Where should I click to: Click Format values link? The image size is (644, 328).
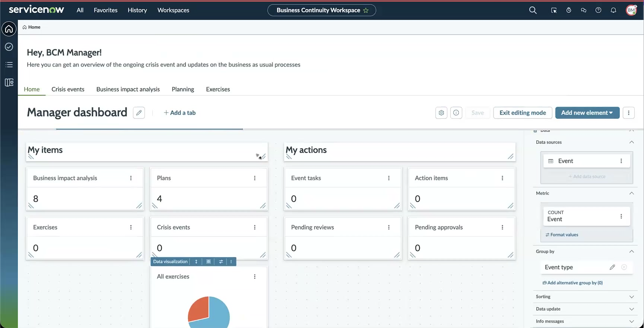562,235
